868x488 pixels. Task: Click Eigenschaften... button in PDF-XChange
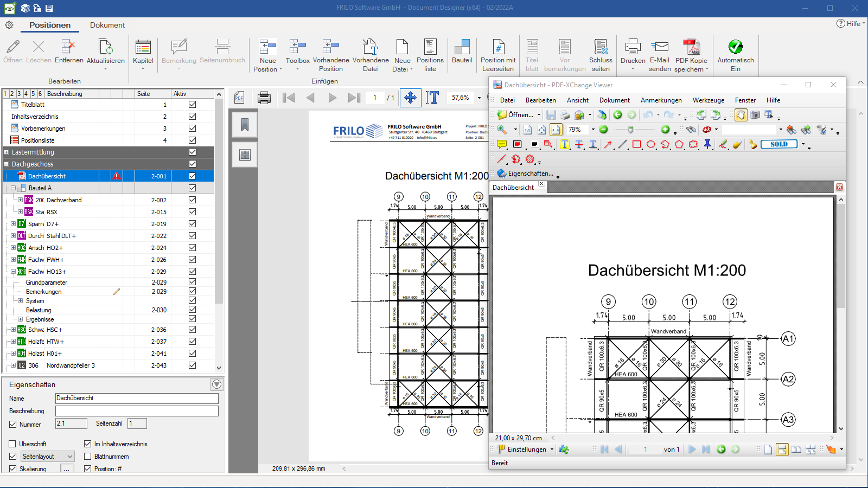[525, 174]
